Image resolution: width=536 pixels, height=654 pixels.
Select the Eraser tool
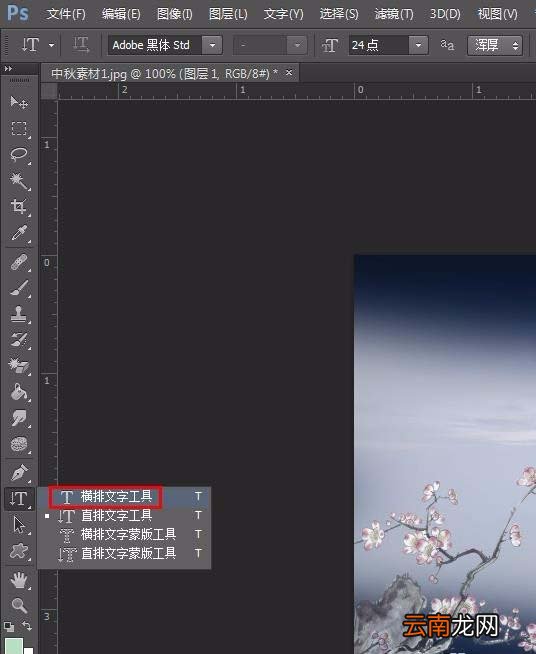point(19,366)
